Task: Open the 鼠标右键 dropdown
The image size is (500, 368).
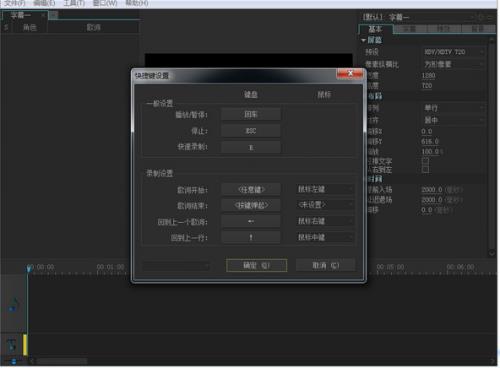Action: [x=325, y=221]
